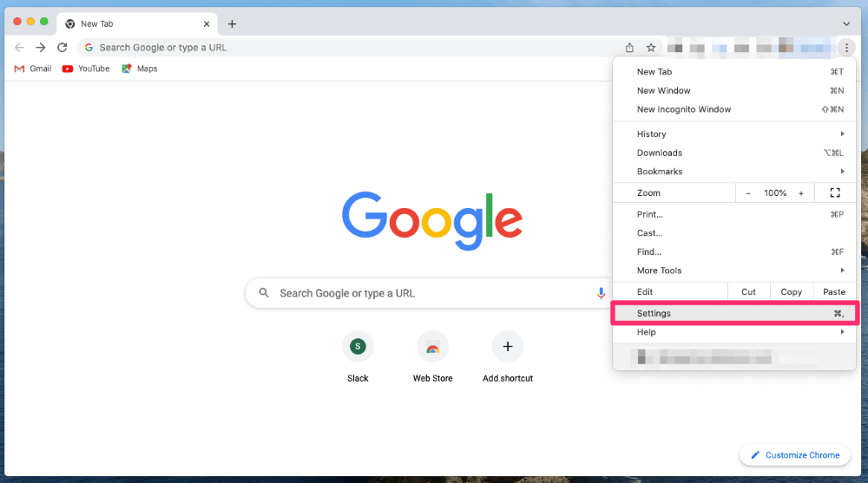Image resolution: width=868 pixels, height=483 pixels.
Task: Click Copy in the Edit row
Action: (791, 291)
